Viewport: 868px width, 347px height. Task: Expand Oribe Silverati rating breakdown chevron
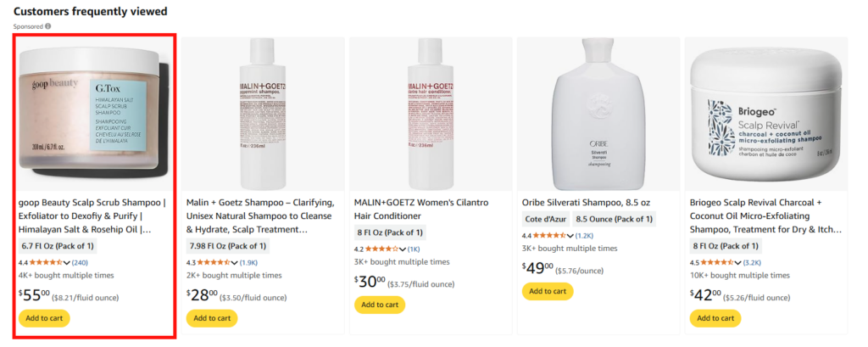point(570,236)
